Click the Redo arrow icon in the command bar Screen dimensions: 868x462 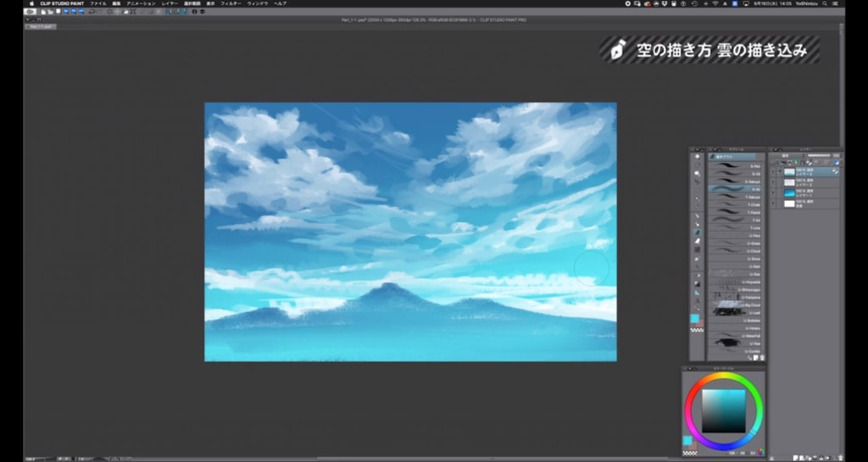coord(100,12)
